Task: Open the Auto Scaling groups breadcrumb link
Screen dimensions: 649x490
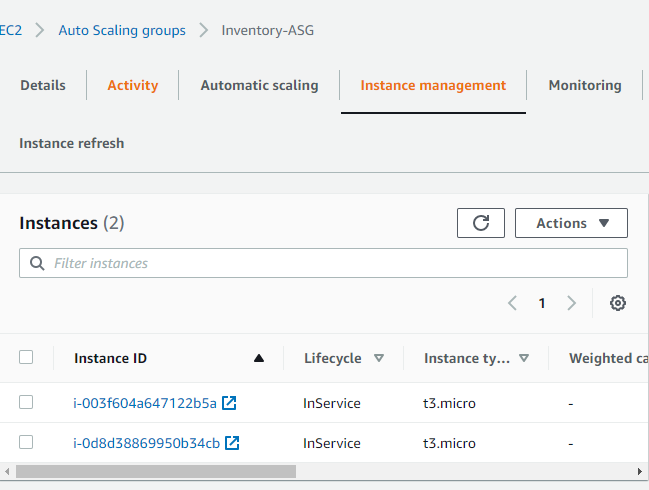Action: click(122, 30)
